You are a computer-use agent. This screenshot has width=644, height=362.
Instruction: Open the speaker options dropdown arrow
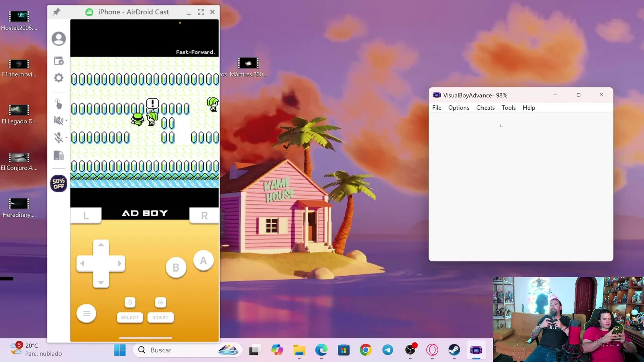tap(66, 121)
